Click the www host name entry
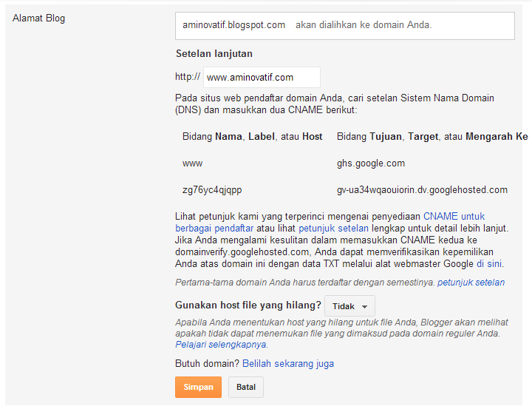 click(192, 163)
